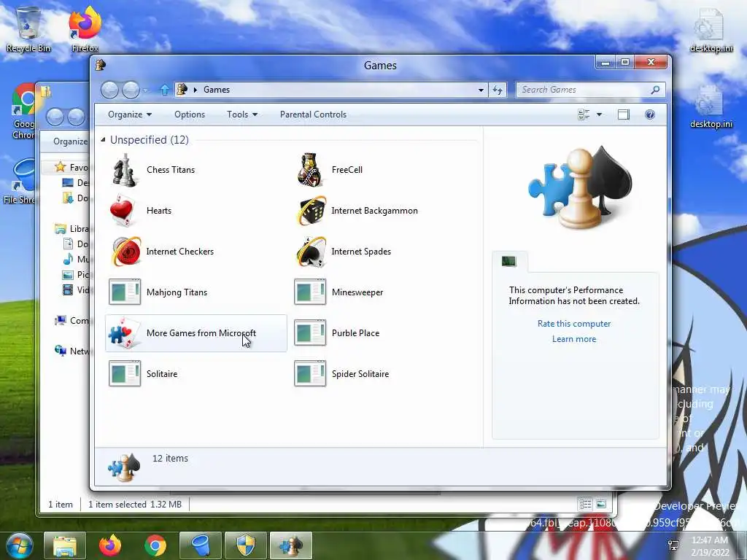
Task: Open Parental Controls
Action: click(x=313, y=114)
